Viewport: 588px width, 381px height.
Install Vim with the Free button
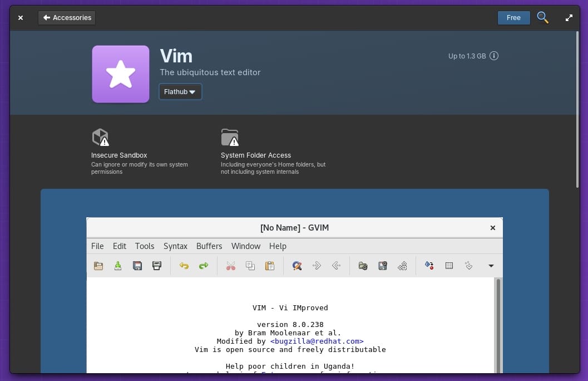point(513,17)
